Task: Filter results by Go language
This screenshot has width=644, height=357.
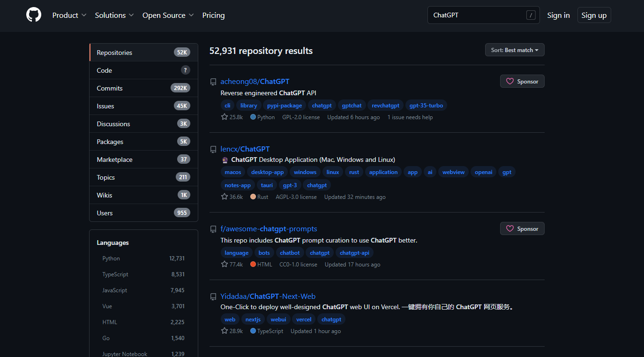Action: (x=143, y=338)
